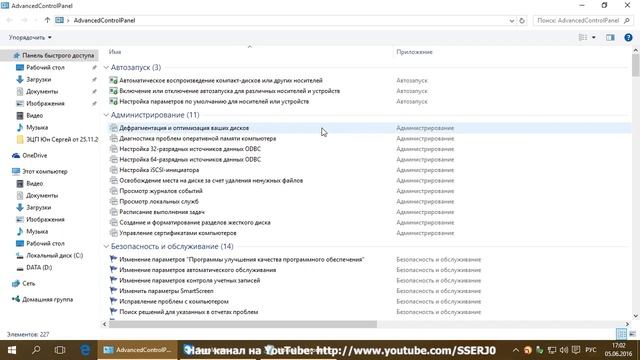Select 'Диагностика проблем оперативной памяти компьютера'
Viewport: 640px width, 360px height.
tap(198, 139)
